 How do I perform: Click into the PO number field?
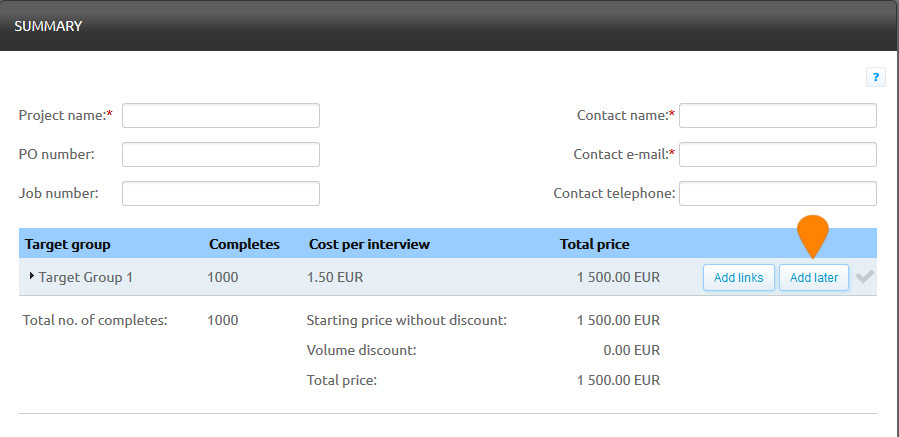(x=221, y=155)
